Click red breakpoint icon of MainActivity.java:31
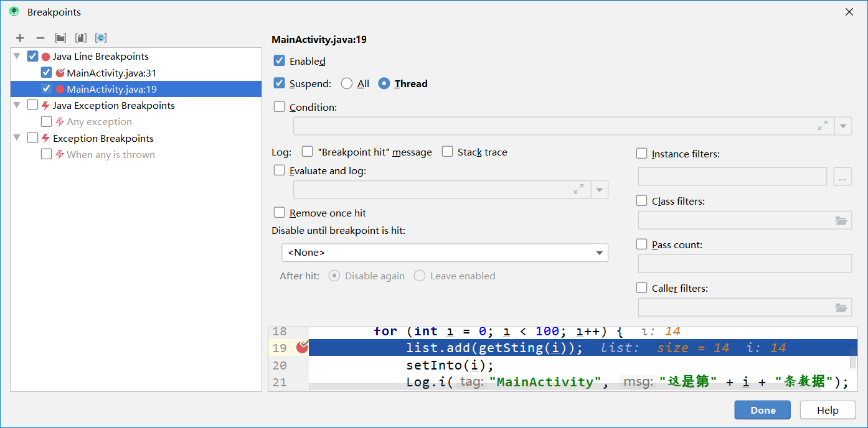Screen dimensions: 868x428 pyautogui.click(x=60, y=73)
